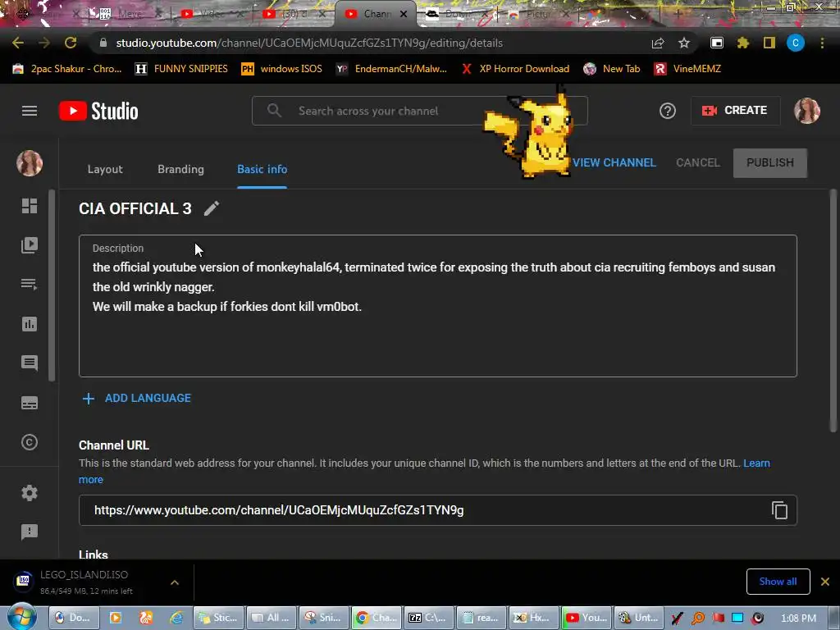This screenshot has height=630, width=840.
Task: Open the Windows Start orb
Action: (x=21, y=617)
